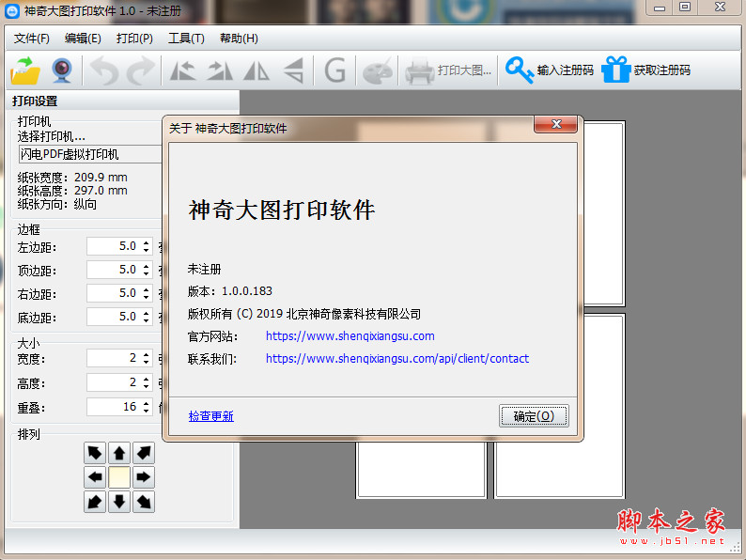Align tiles to bottom-left arrow
This screenshot has height=560, width=746.
click(95, 501)
